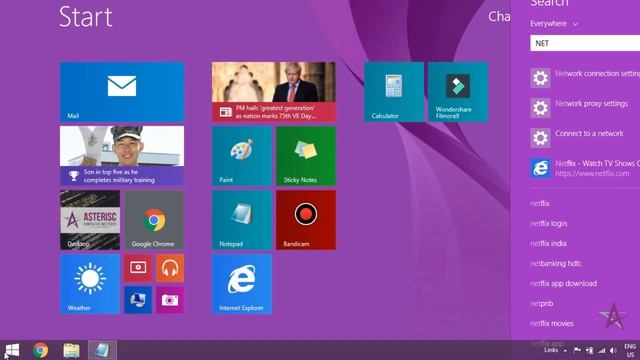
Task: Open Connect to a network result
Action: point(585,138)
